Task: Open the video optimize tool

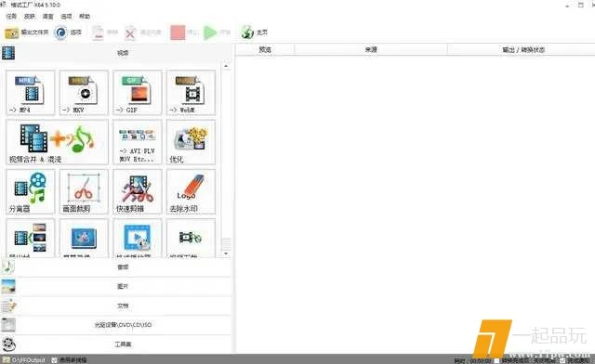Action: tap(191, 142)
